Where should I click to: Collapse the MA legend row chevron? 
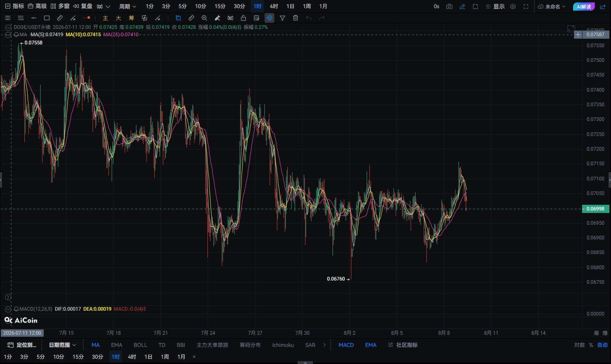[x=8, y=35]
